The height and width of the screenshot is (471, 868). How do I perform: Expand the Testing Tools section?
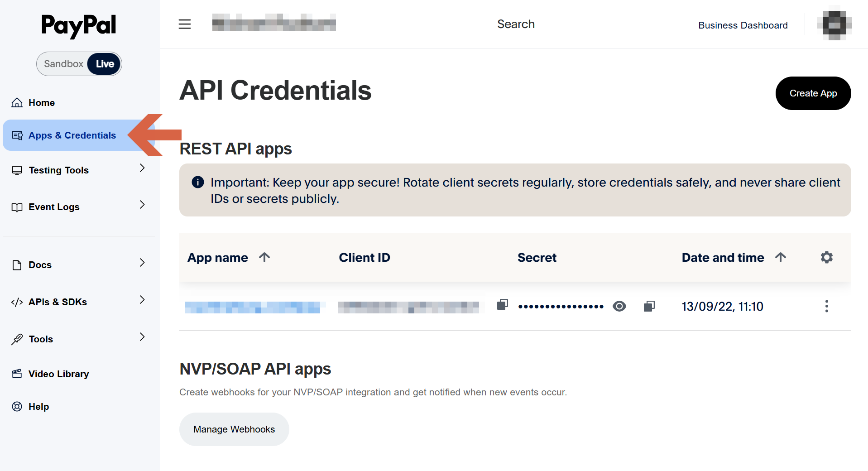(142, 168)
